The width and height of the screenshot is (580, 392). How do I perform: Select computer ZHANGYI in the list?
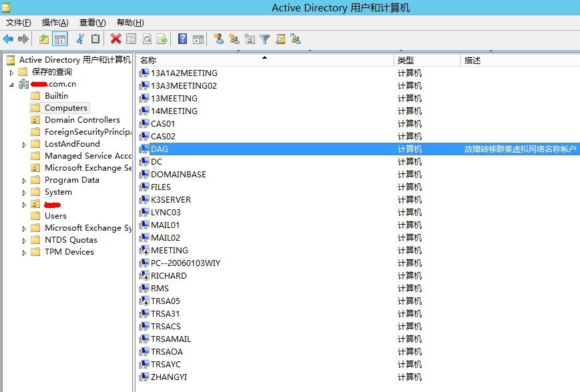click(x=169, y=377)
